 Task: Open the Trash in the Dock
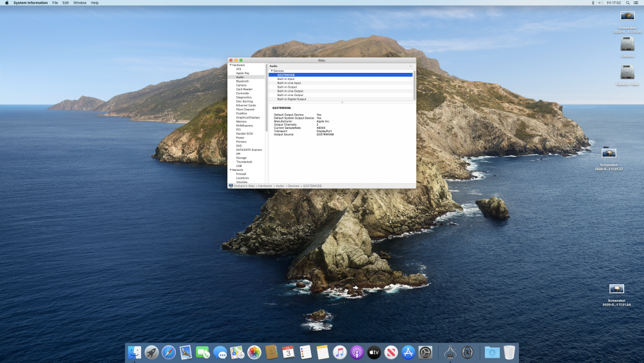[x=509, y=352]
